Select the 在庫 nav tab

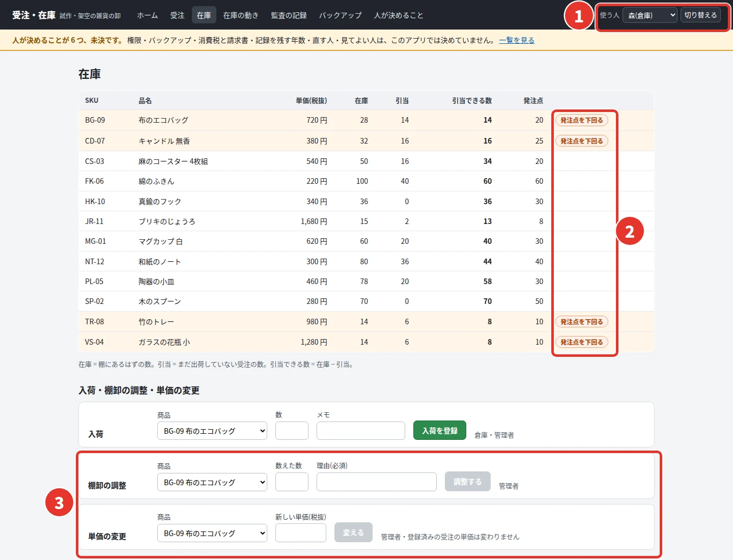click(204, 15)
